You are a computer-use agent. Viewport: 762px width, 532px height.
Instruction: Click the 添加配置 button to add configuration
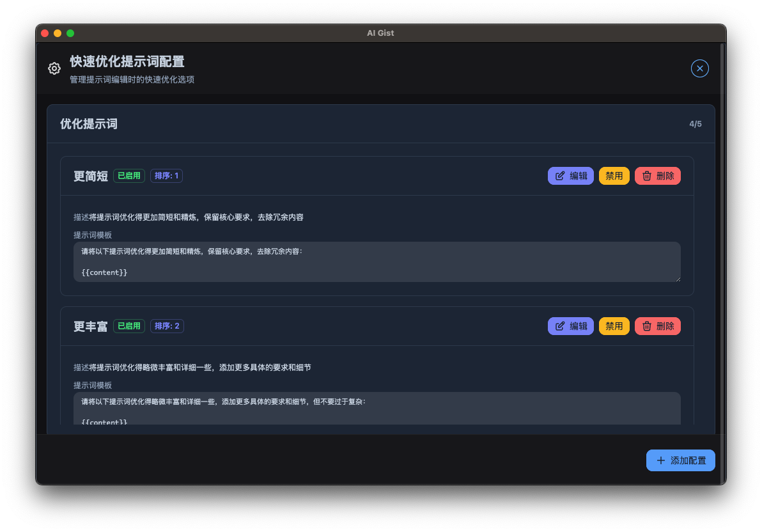coord(681,460)
